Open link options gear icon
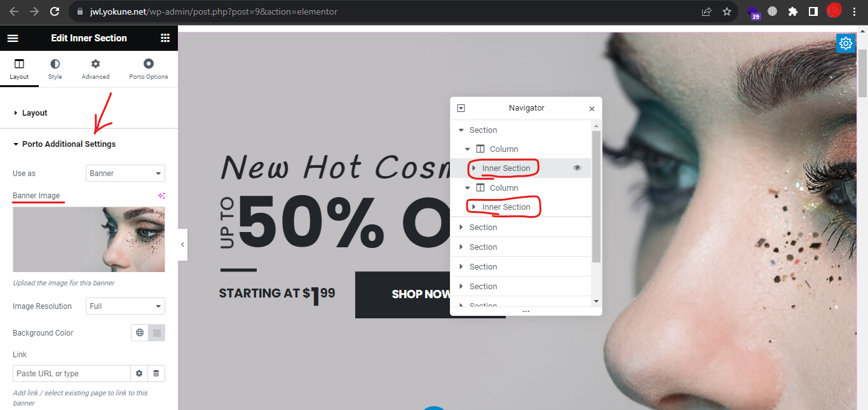This screenshot has height=410, width=868. point(139,373)
